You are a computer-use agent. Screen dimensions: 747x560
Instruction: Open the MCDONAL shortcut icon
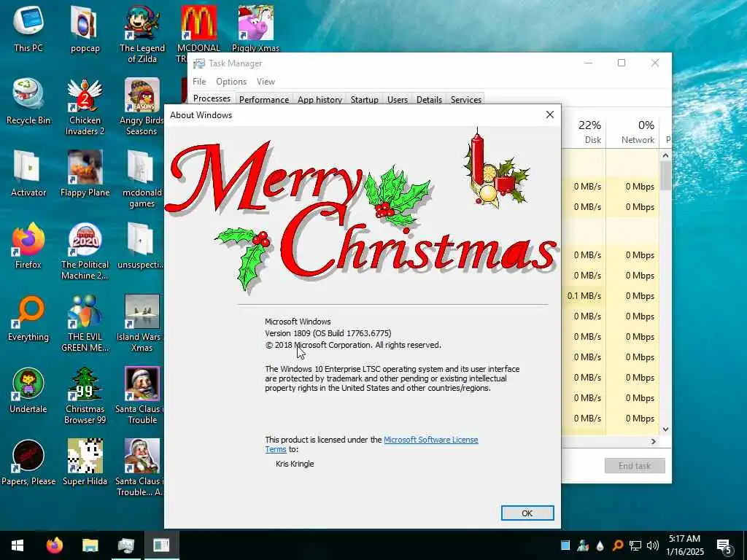coord(198,28)
